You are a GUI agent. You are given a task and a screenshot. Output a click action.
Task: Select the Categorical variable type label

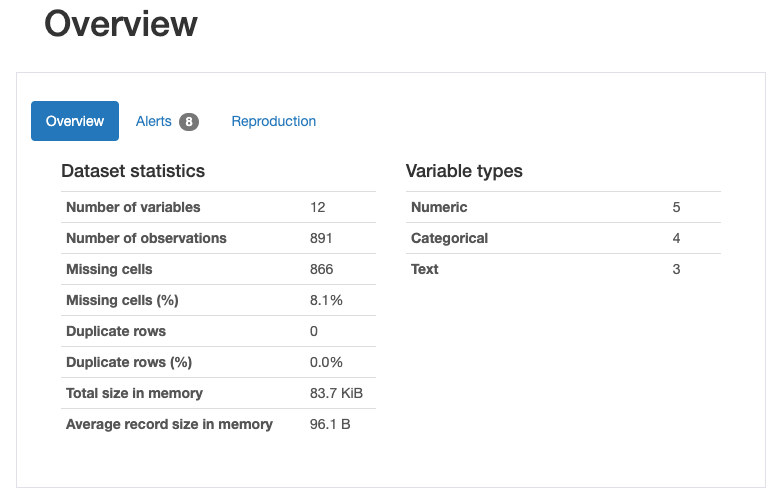coord(449,238)
